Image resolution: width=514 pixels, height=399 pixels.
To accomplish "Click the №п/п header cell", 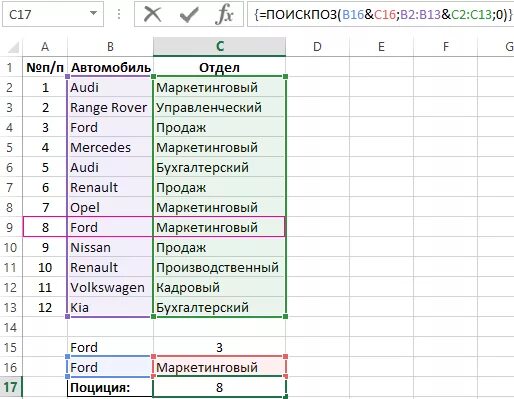I will 45,68.
